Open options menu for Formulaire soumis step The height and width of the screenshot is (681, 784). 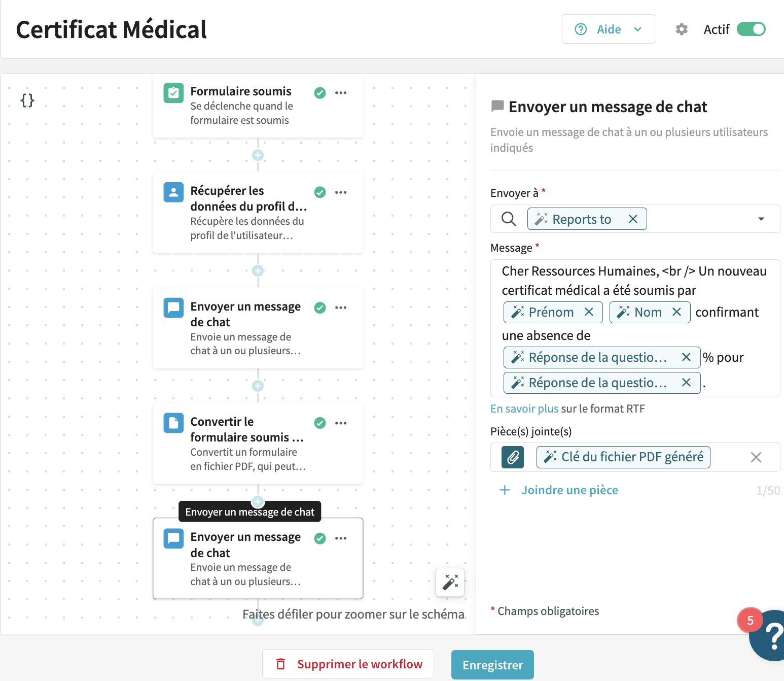pyautogui.click(x=341, y=93)
